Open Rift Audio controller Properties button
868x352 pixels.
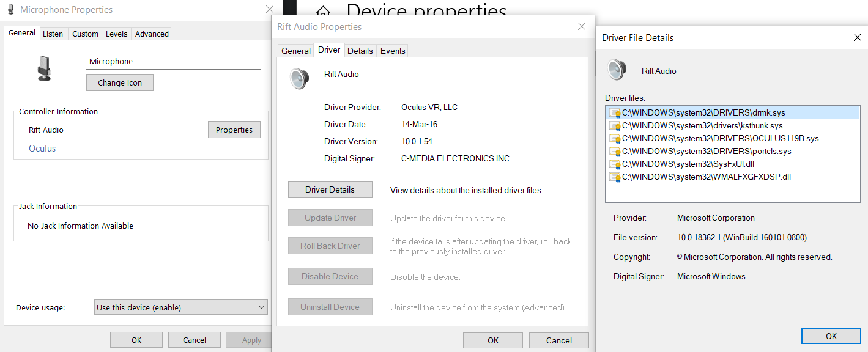coord(234,130)
